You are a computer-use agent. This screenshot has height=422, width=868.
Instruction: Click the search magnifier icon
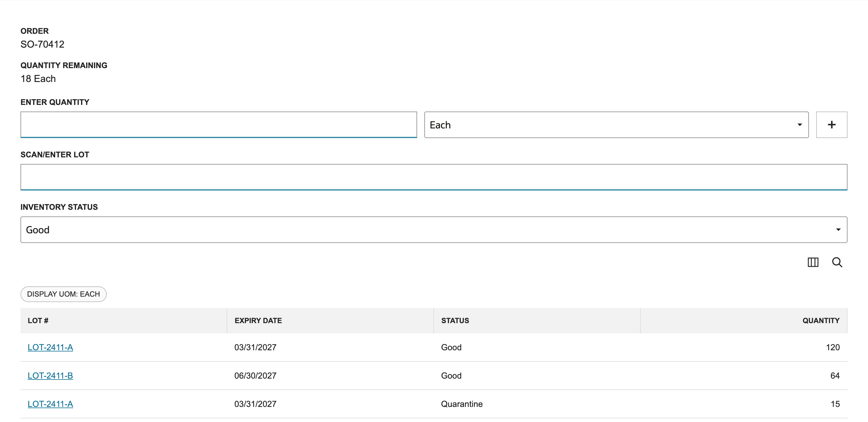(x=837, y=262)
